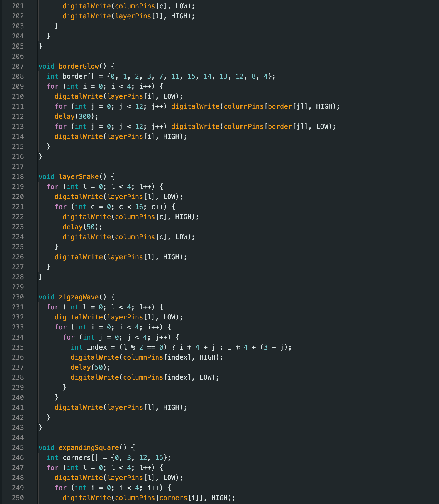Screen dimensions: 439x504
Task: Click delay(50) on line 223
Action: (x=82, y=227)
